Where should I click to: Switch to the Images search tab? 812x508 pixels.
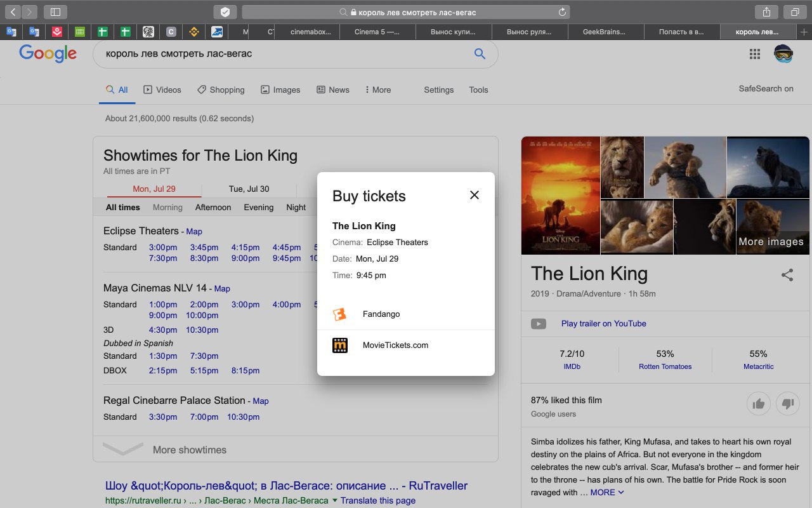click(x=280, y=90)
